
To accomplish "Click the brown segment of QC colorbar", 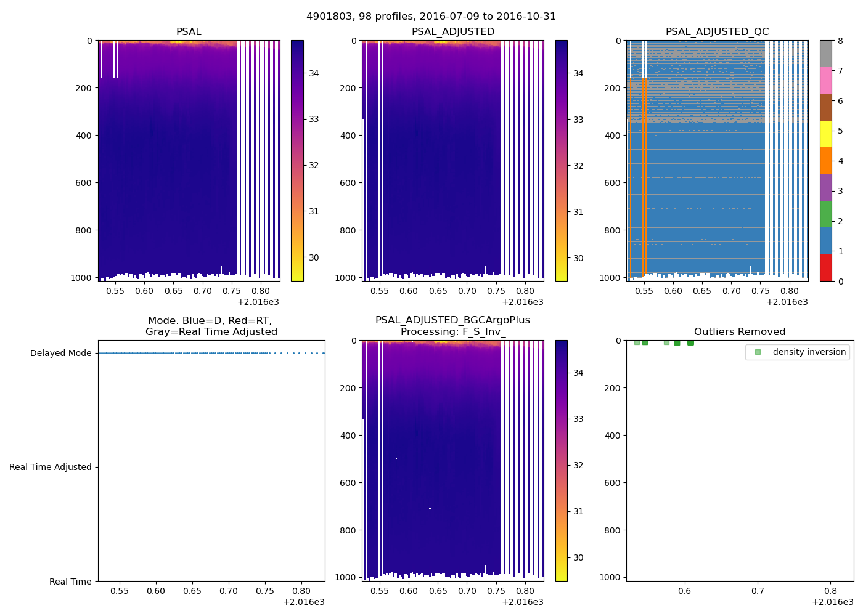I will [825, 107].
